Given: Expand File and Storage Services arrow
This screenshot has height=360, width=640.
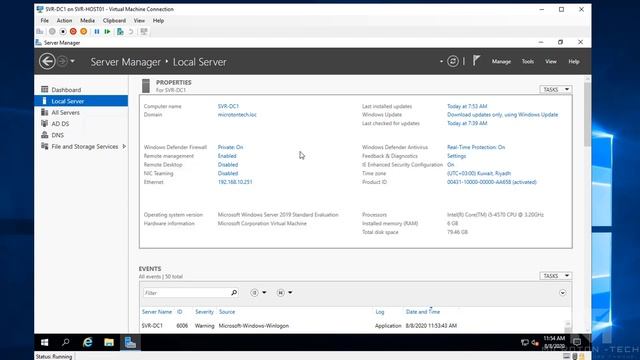Looking at the screenshot, I should [124, 146].
